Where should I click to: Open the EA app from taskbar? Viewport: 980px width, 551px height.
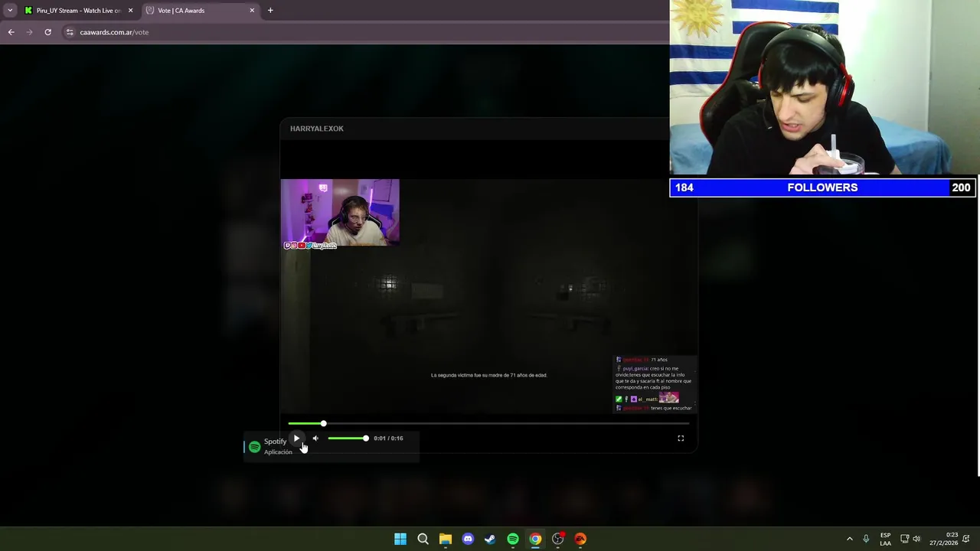point(580,539)
